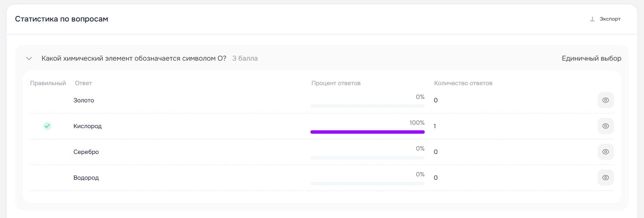
Task: Click the download icon beside Экспорт
Action: [592, 19]
